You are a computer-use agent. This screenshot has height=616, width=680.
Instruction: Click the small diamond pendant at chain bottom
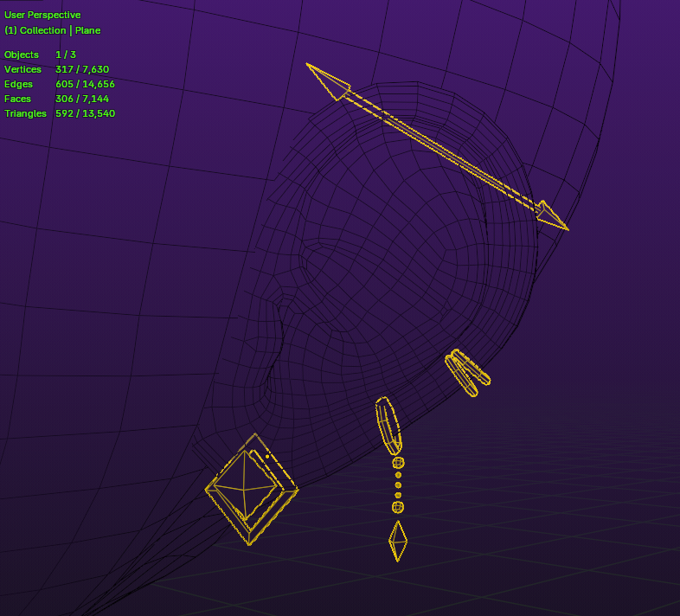point(398,541)
